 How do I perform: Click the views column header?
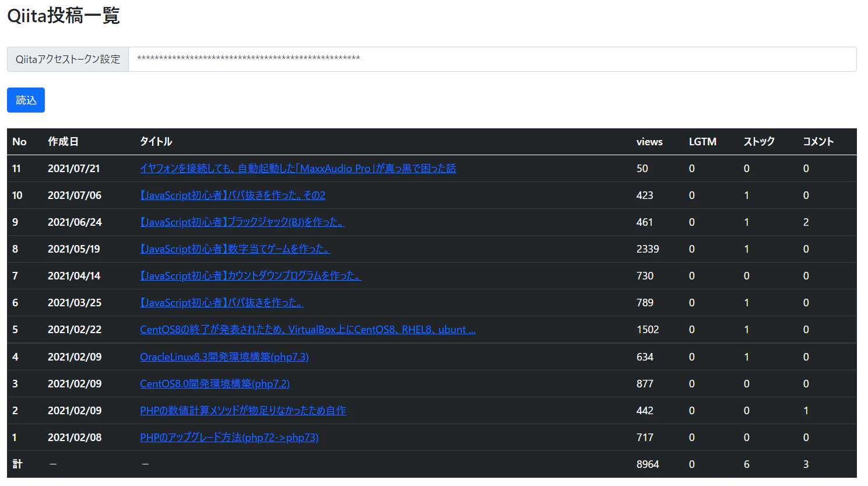pyautogui.click(x=649, y=142)
